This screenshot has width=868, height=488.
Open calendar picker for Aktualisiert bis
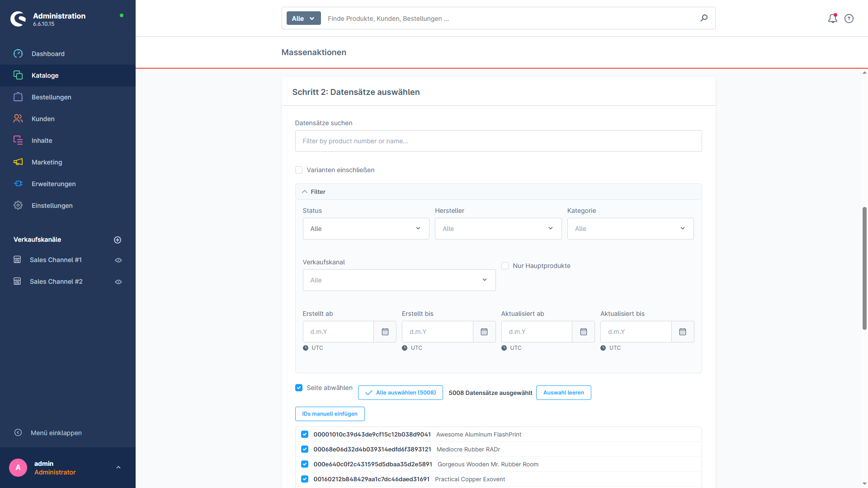pos(683,332)
